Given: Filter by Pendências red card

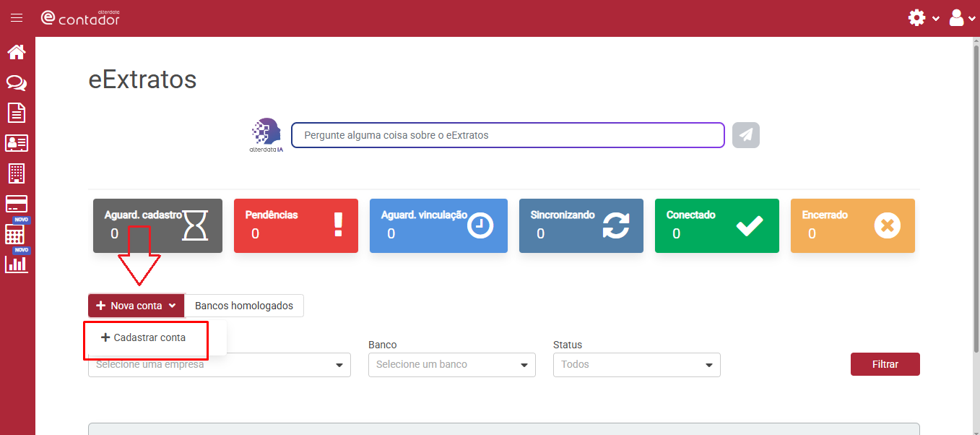Looking at the screenshot, I should pos(296,225).
